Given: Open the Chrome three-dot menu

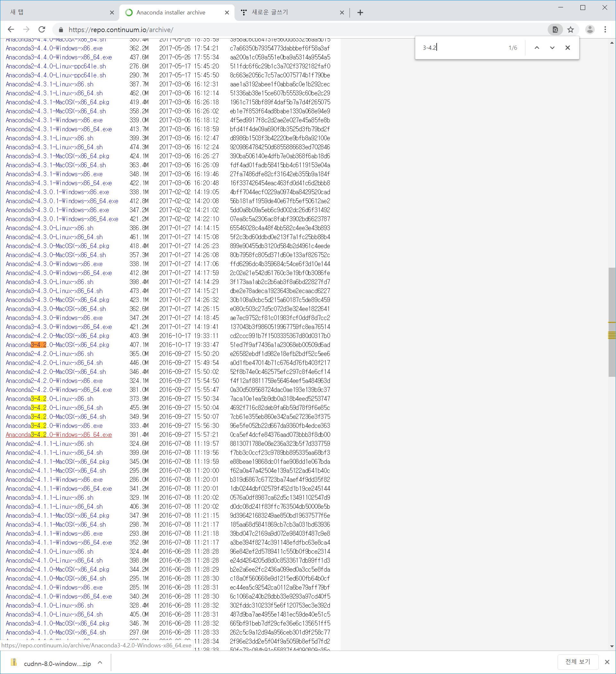Looking at the screenshot, I should click(x=605, y=30).
